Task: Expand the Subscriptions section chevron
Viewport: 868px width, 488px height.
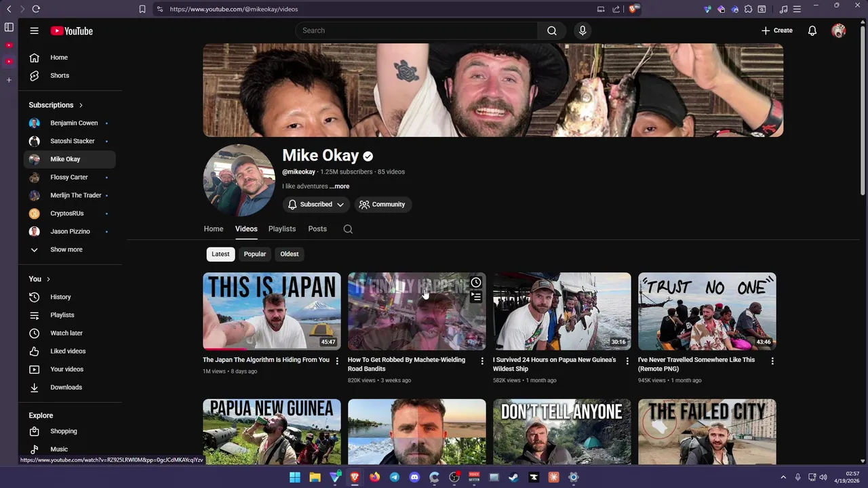Action: [81, 105]
